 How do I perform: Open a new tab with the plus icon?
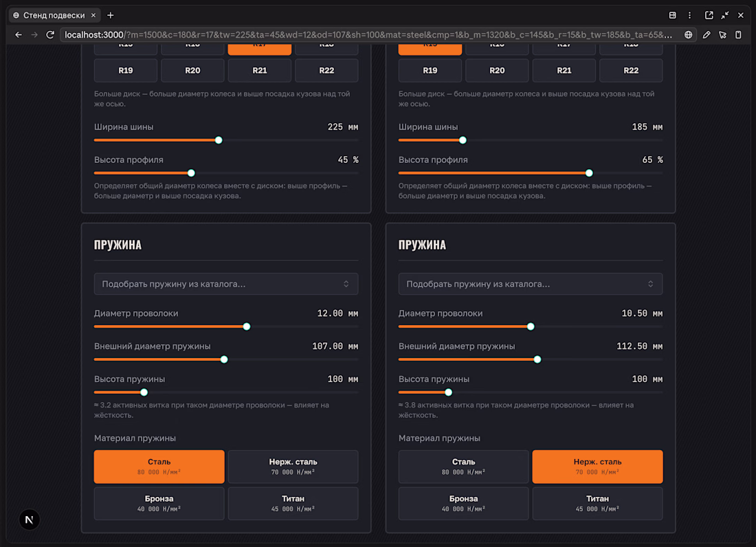coord(111,15)
